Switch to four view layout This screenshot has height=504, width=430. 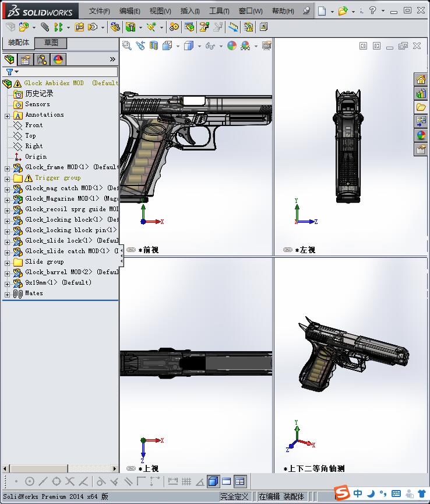coord(240,481)
